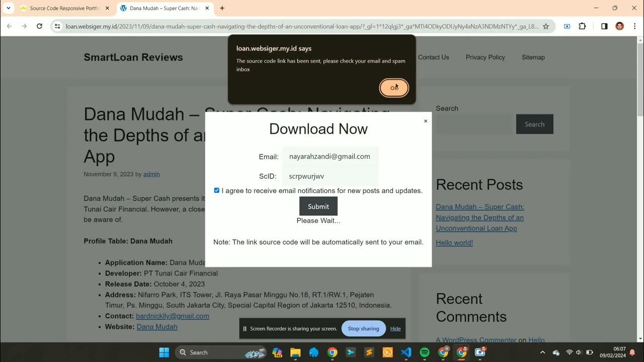Viewport: 644px width, 362px height.
Task: Click the dark Search button in sidebar
Action: coord(534,124)
